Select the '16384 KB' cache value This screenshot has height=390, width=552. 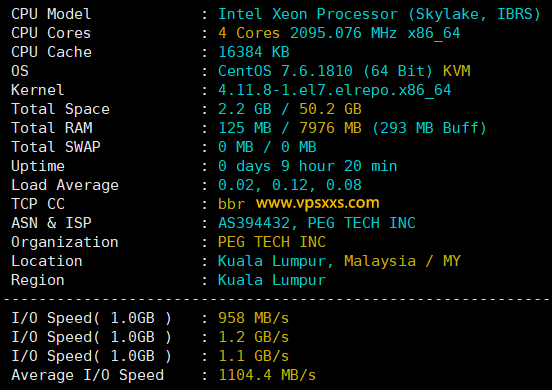click(x=254, y=52)
